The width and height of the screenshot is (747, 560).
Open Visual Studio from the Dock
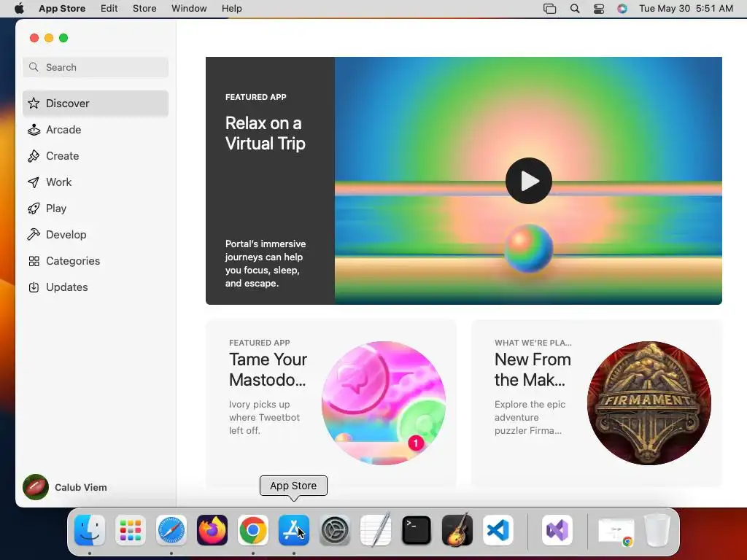click(x=557, y=530)
